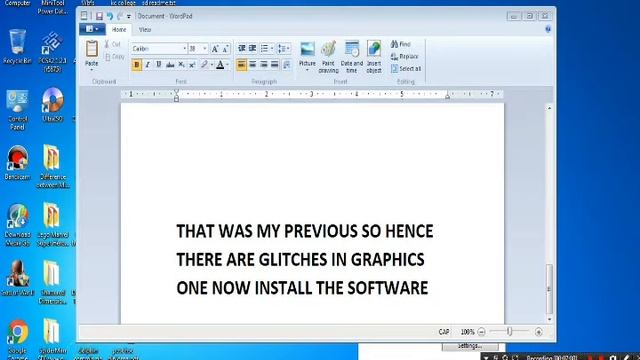Click the word GLITCHES in the document

tap(293, 260)
